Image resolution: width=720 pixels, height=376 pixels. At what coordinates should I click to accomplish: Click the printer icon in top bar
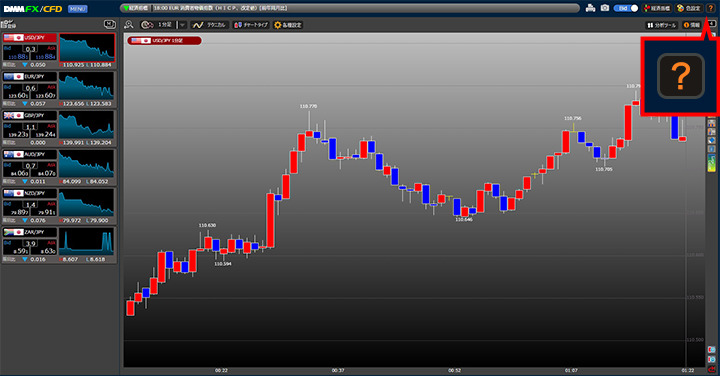point(591,8)
